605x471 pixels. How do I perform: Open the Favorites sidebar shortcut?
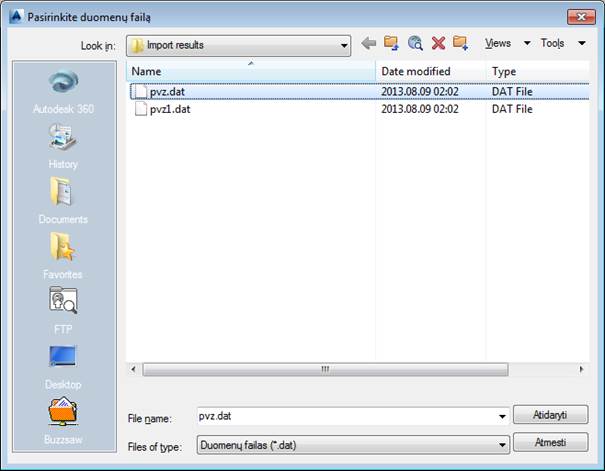pos(63,255)
